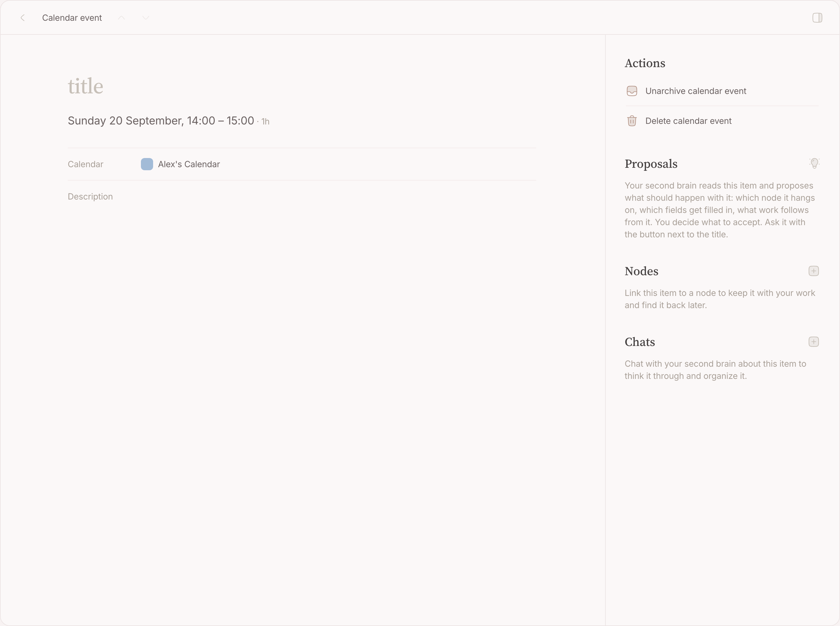Click the trash can icon
The width and height of the screenshot is (840, 626).
tap(632, 121)
